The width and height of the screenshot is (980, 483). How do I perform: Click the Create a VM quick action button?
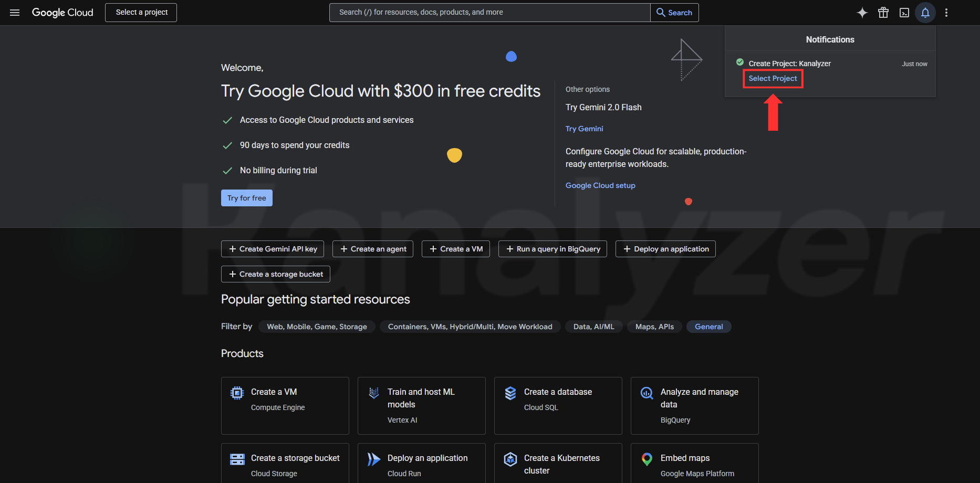(x=456, y=249)
